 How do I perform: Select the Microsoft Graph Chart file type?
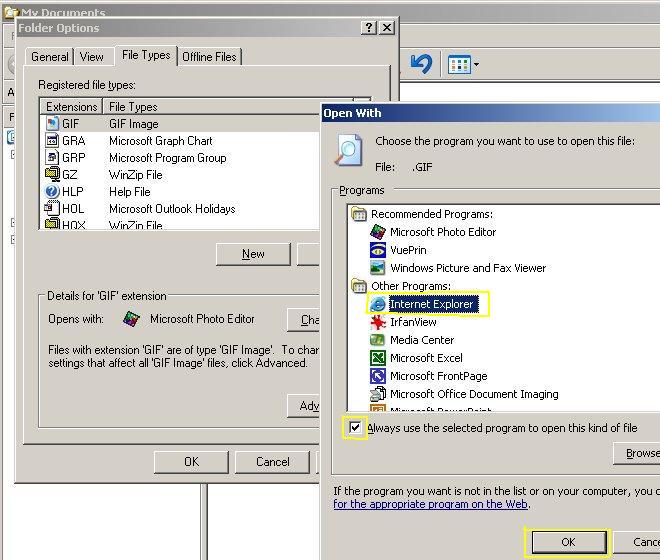(161, 141)
